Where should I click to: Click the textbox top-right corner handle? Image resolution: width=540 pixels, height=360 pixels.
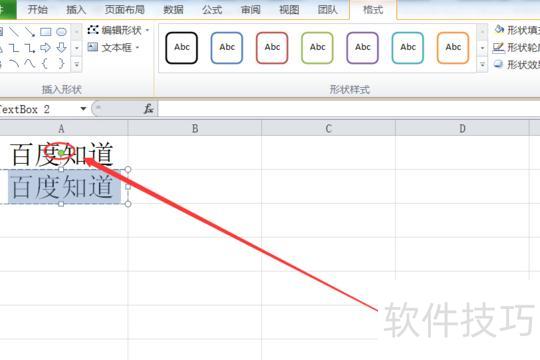click(128, 169)
